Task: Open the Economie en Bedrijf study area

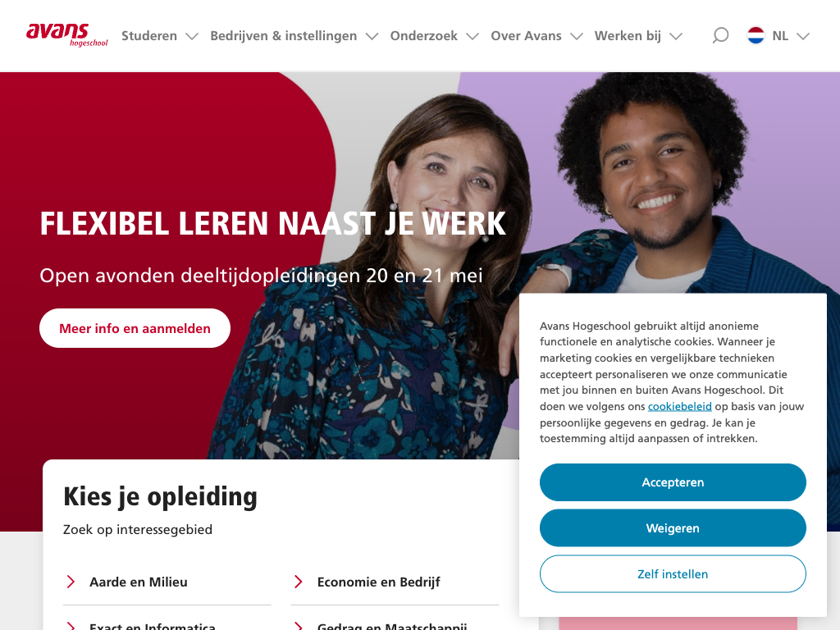Action: pos(379,582)
